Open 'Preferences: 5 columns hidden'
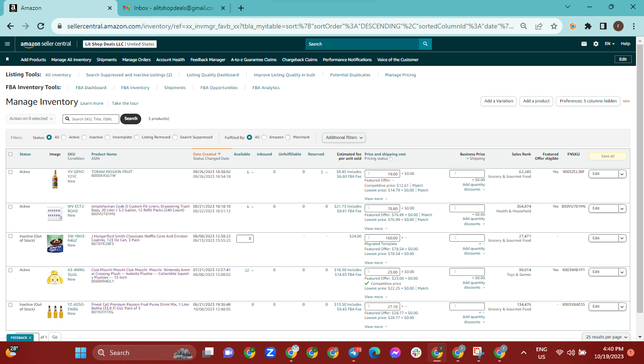The height and width of the screenshot is (364, 644). point(588,101)
